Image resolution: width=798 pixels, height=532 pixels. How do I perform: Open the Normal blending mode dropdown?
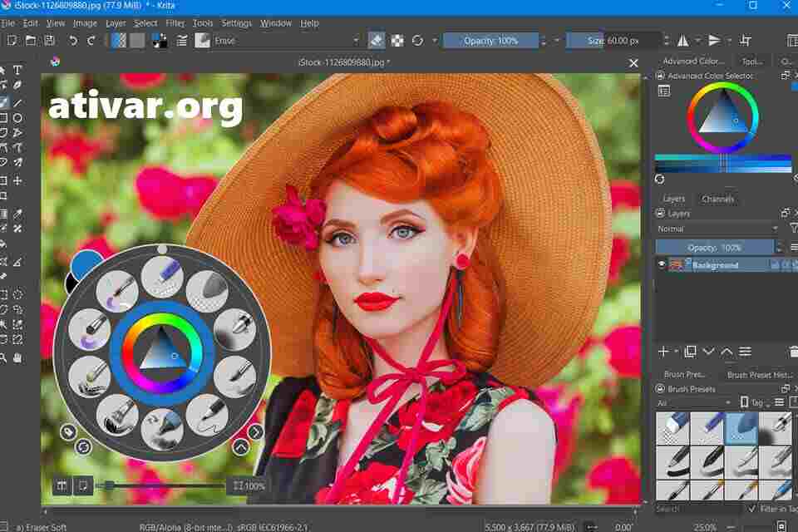(x=715, y=228)
